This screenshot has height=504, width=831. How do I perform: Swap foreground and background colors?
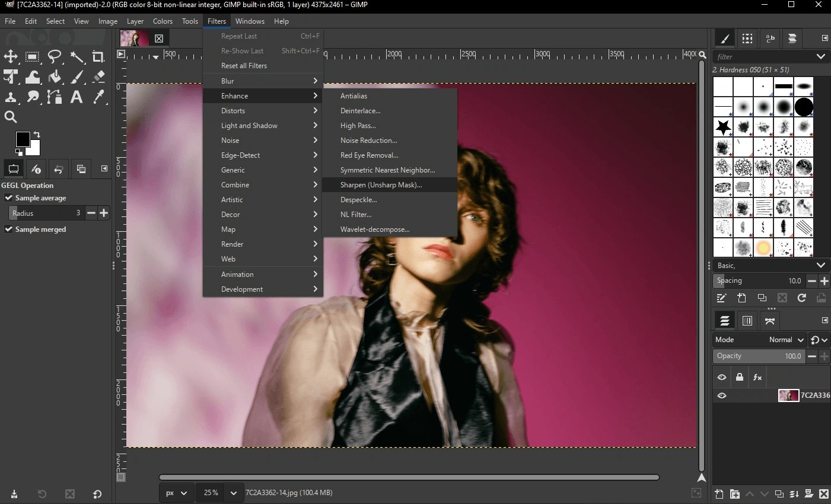pos(37,135)
